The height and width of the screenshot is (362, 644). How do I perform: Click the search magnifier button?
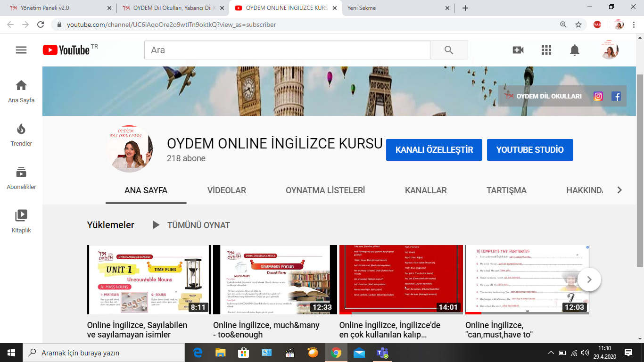449,50
